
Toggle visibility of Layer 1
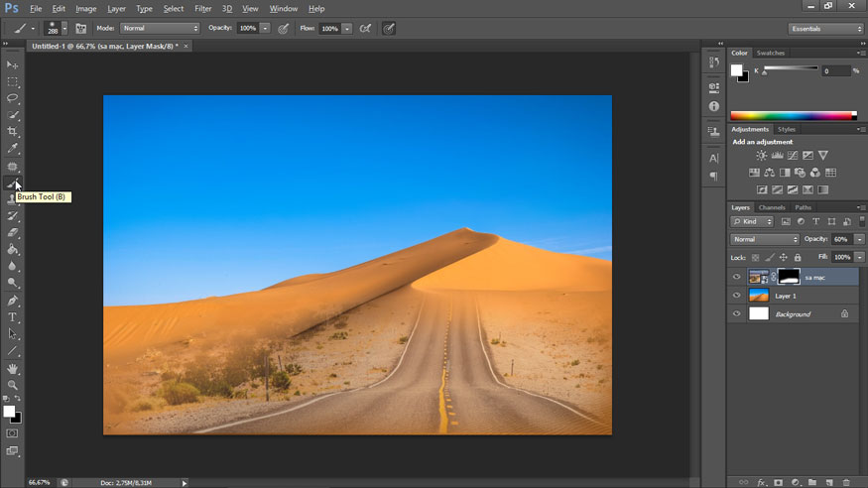point(736,296)
